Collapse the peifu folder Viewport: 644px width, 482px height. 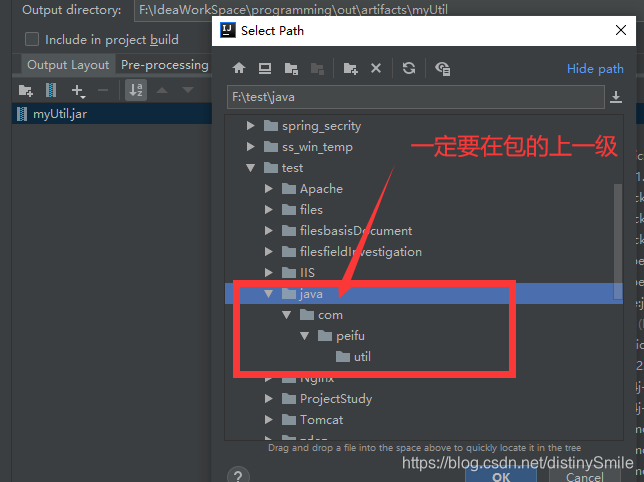[305, 336]
